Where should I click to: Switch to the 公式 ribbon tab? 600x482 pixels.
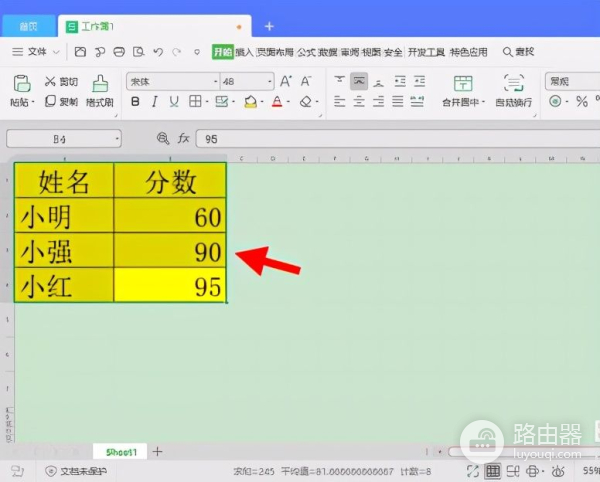click(x=306, y=52)
